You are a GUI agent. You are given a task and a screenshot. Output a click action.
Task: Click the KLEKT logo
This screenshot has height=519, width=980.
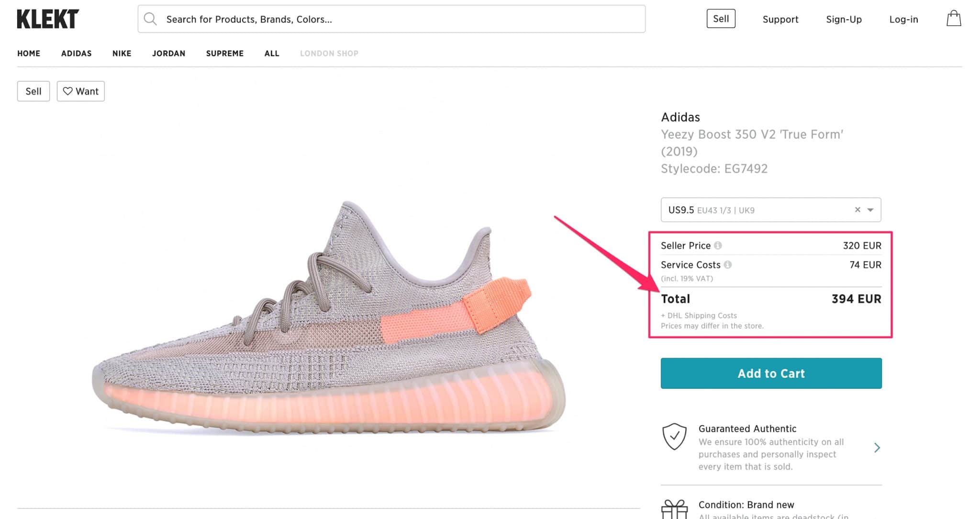coord(47,19)
